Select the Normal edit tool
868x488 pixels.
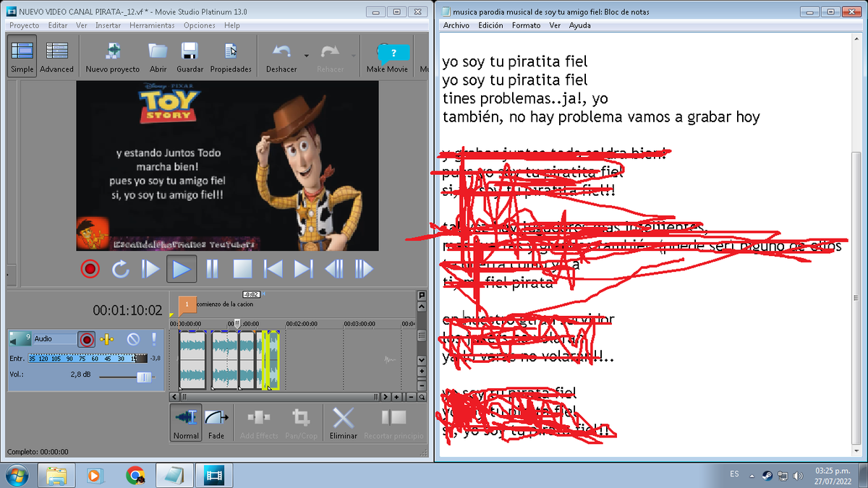click(x=186, y=423)
